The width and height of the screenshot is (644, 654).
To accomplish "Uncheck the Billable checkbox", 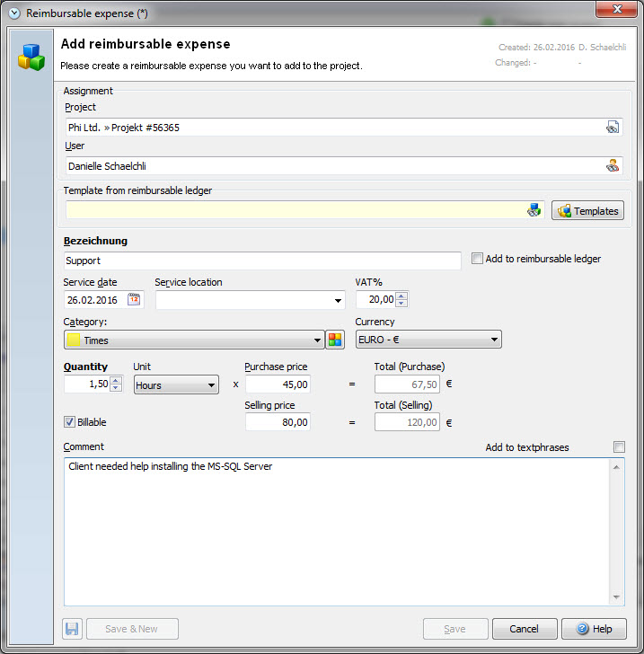I will click(x=70, y=421).
